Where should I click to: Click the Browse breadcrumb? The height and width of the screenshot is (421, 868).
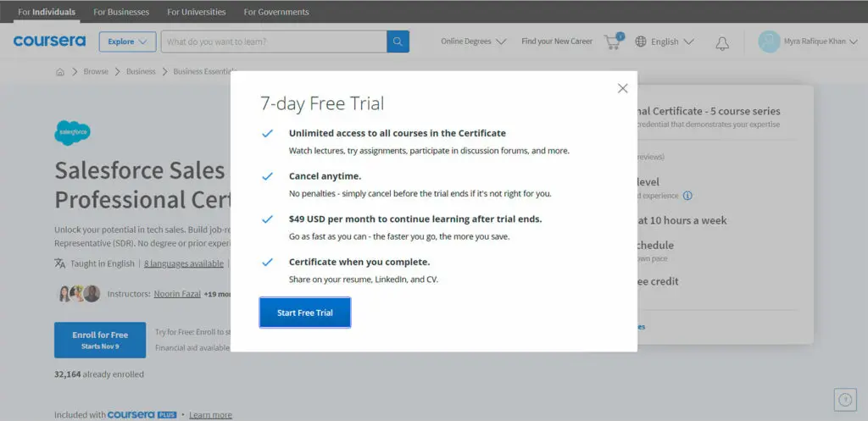96,72
